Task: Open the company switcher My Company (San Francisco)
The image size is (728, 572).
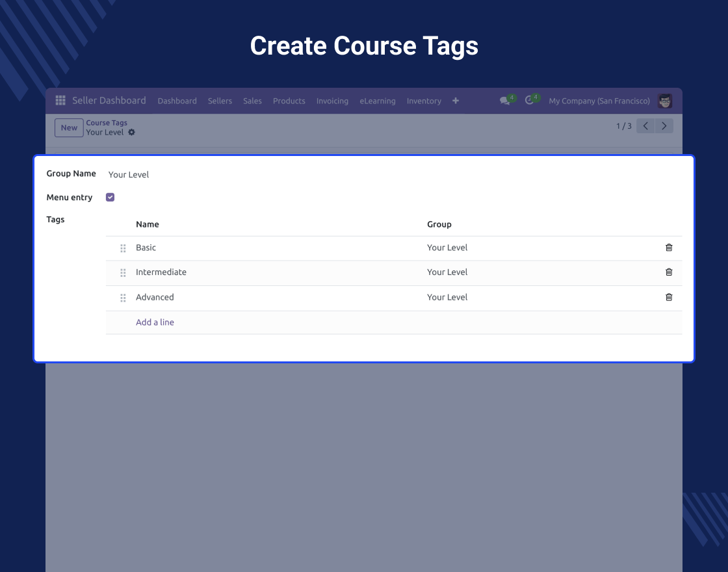Action: (599, 101)
